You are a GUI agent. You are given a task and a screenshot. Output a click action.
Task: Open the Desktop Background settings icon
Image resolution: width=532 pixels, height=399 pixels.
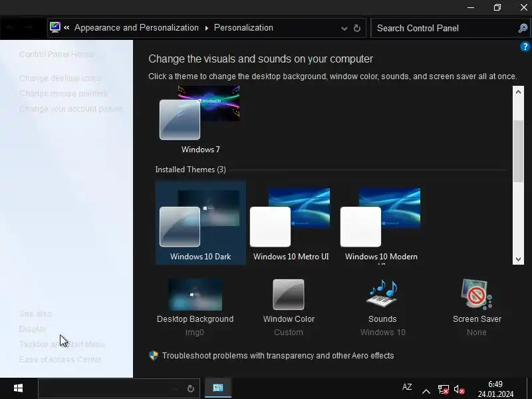pyautogui.click(x=195, y=295)
